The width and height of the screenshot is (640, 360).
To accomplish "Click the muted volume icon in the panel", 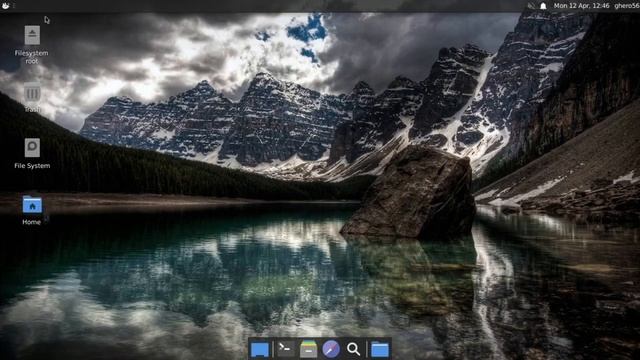I will [x=531, y=6].
